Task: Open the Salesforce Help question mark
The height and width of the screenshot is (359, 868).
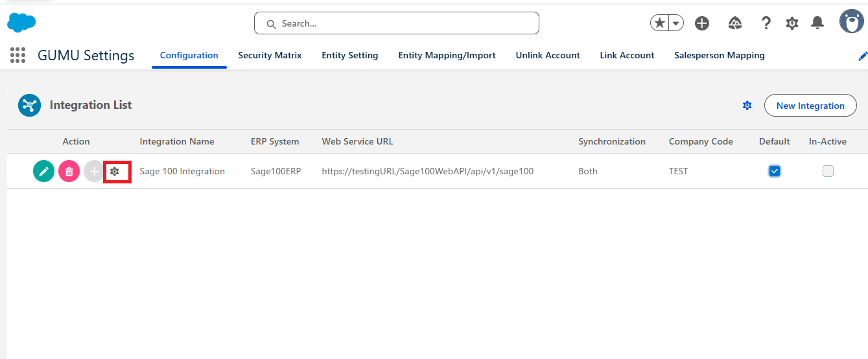Action: point(766,23)
